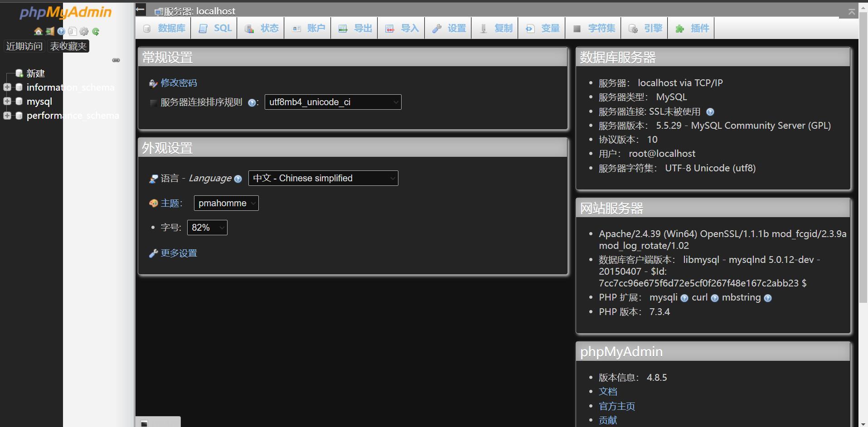
Task: Open help icon next to Language label
Action: click(238, 179)
